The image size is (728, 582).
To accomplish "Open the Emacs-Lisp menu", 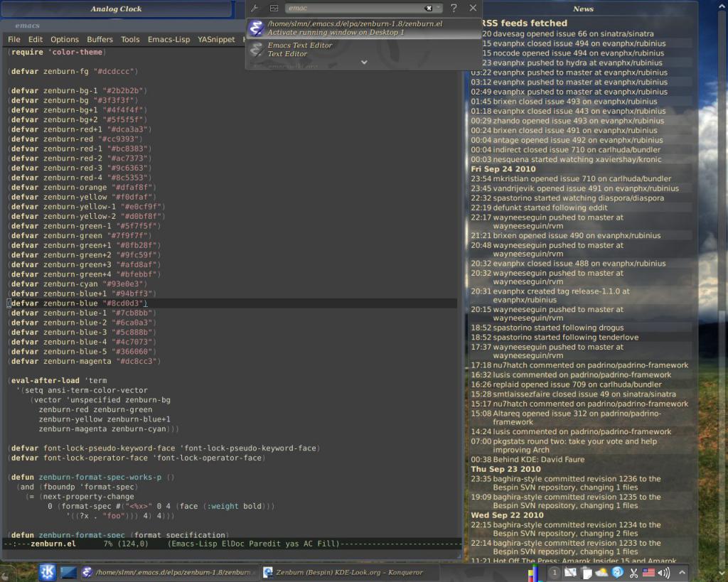I will [x=169, y=40].
